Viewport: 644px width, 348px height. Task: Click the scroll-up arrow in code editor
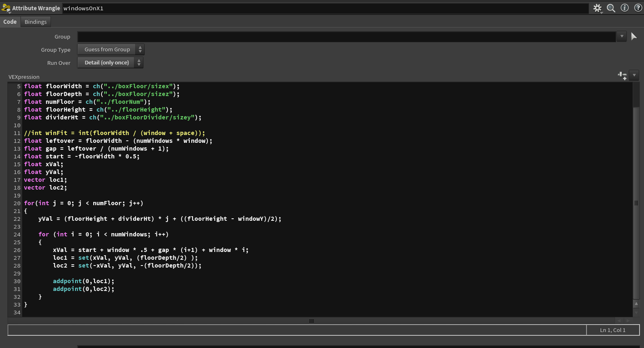pos(636,304)
